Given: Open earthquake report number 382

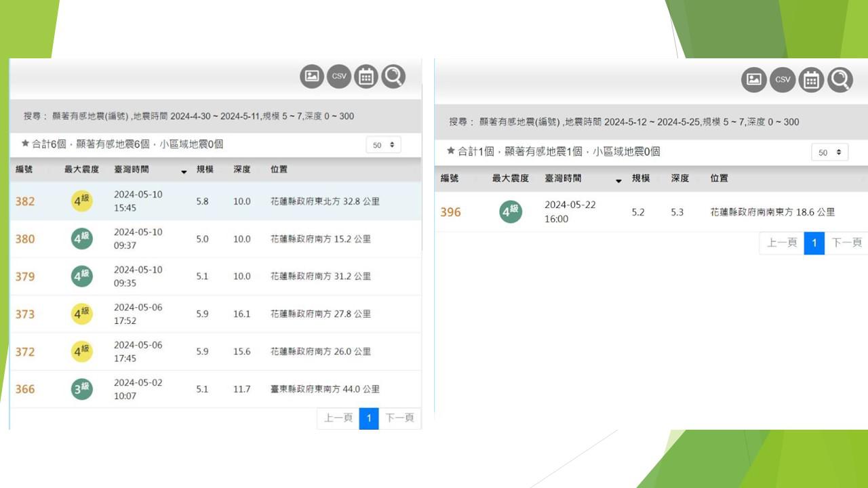Looking at the screenshot, I should pos(25,201).
